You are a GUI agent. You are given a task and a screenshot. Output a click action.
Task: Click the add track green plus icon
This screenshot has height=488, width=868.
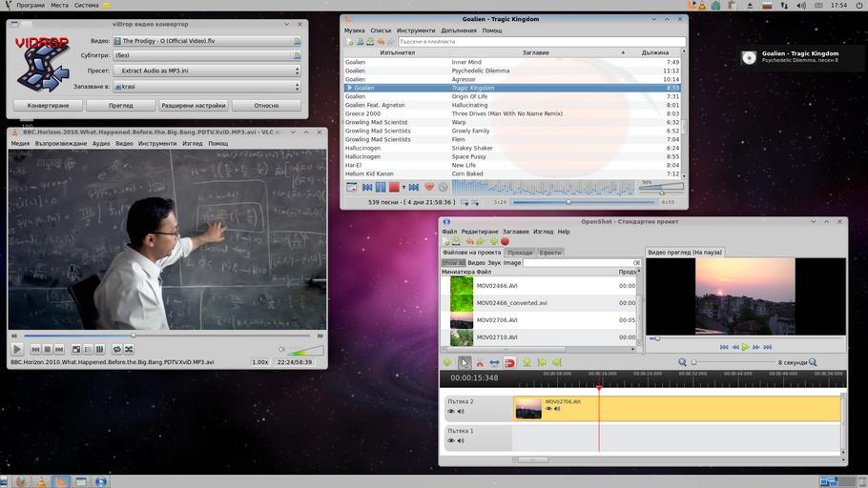point(447,363)
